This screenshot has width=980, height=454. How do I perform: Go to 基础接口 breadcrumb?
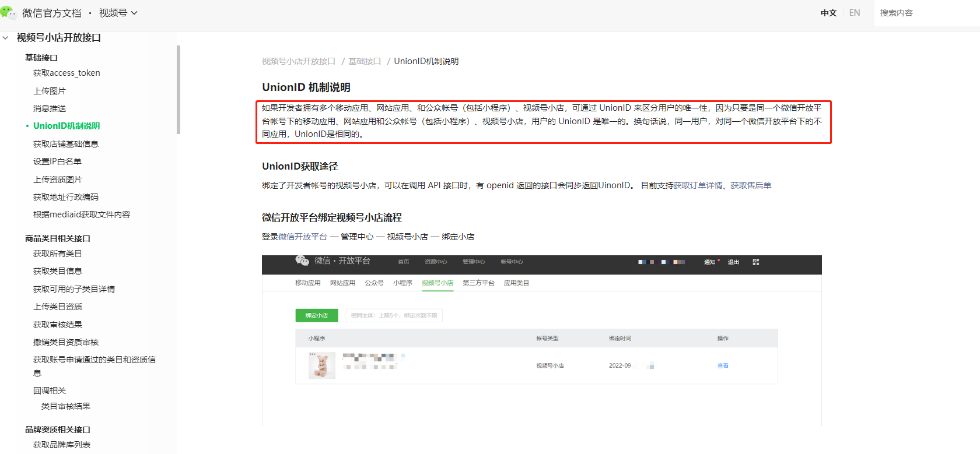tap(365, 61)
